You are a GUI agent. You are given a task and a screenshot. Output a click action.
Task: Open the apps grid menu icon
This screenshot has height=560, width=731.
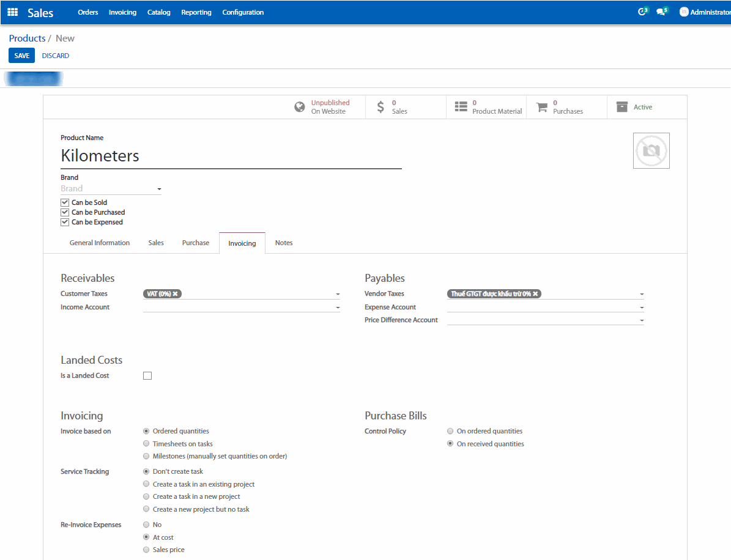pos(12,12)
